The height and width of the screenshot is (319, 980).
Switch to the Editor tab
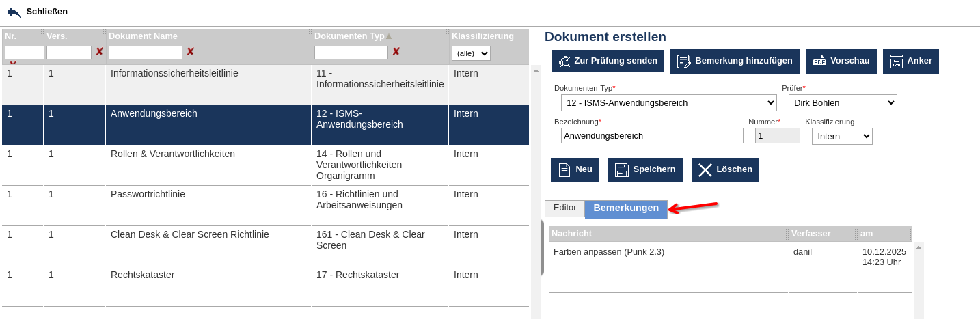pos(564,208)
